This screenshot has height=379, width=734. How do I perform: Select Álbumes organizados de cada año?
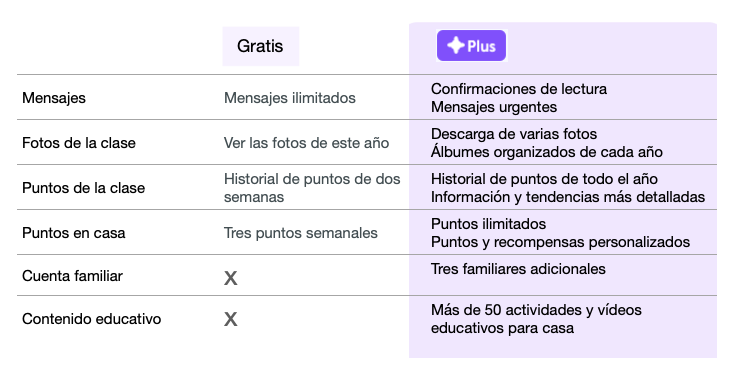tap(547, 152)
